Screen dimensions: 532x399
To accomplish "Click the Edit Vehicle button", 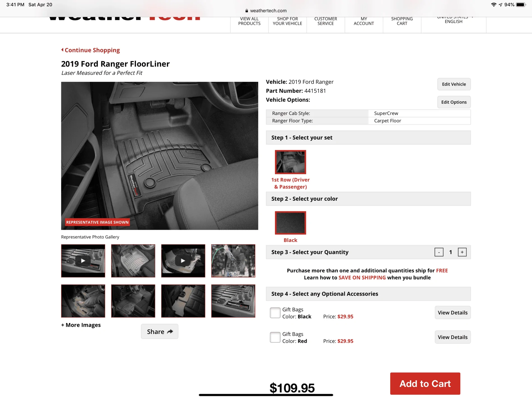I will coord(454,84).
